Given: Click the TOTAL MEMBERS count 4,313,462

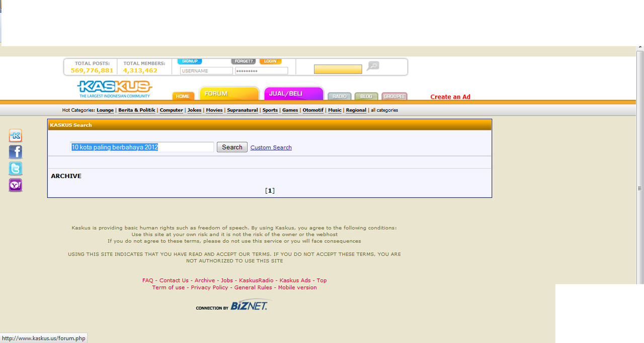Looking at the screenshot, I should click(140, 70).
